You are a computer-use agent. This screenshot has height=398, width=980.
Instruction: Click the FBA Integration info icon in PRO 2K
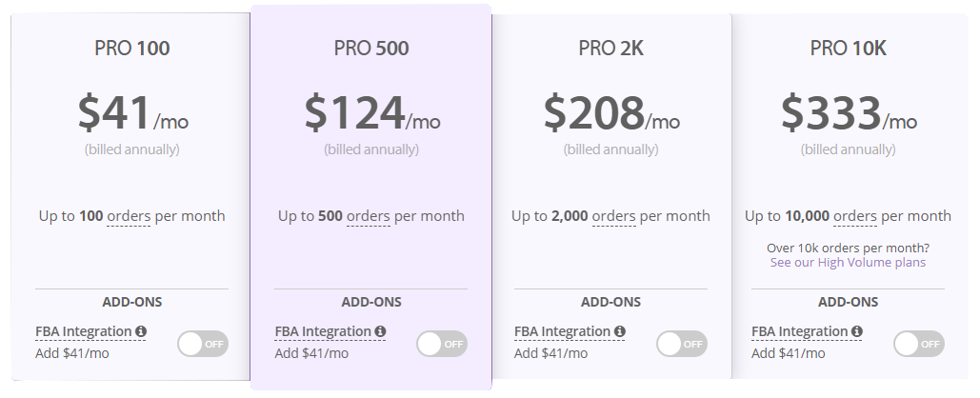(619, 331)
